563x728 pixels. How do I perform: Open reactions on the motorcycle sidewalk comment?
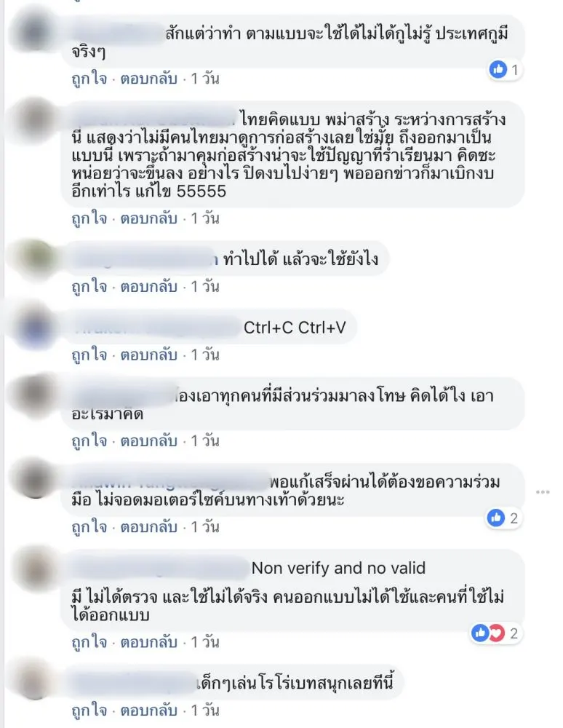(504, 518)
